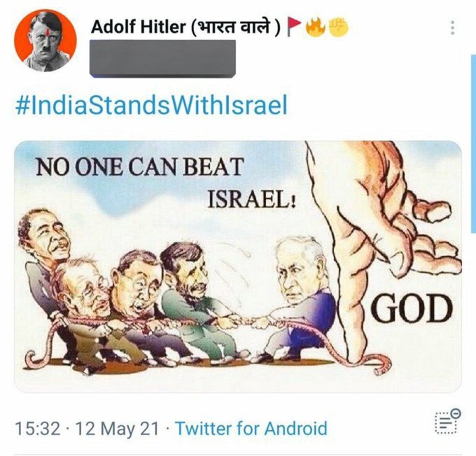Click the ISRAEL! text in the image
Viewport: 476px width, 456px height.
click(252, 200)
